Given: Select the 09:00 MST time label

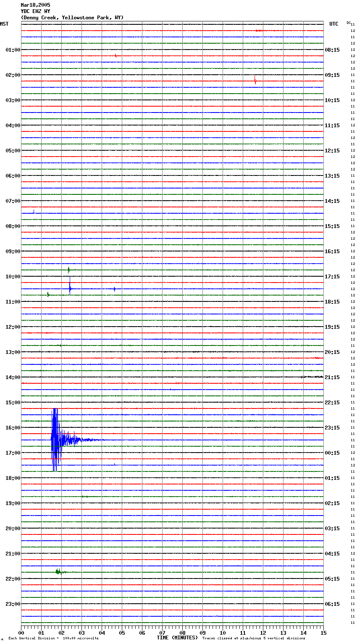Looking at the screenshot, I should tap(13, 251).
